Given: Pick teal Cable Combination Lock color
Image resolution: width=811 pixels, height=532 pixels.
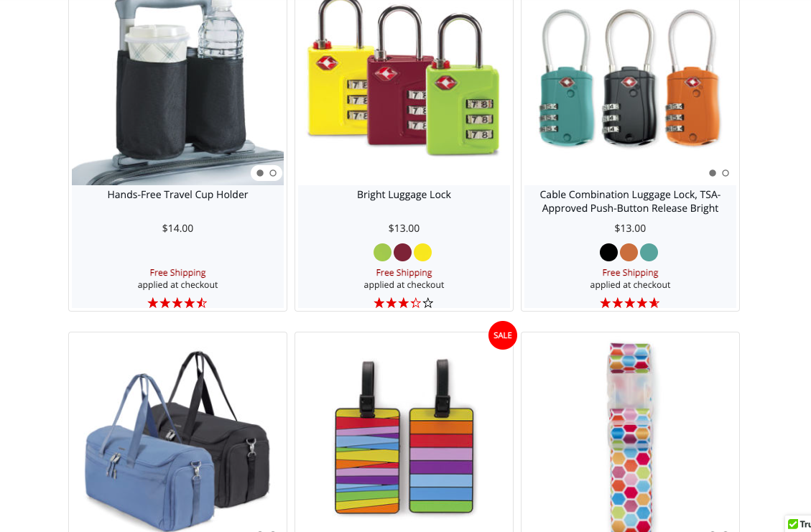Looking at the screenshot, I should tap(649, 252).
